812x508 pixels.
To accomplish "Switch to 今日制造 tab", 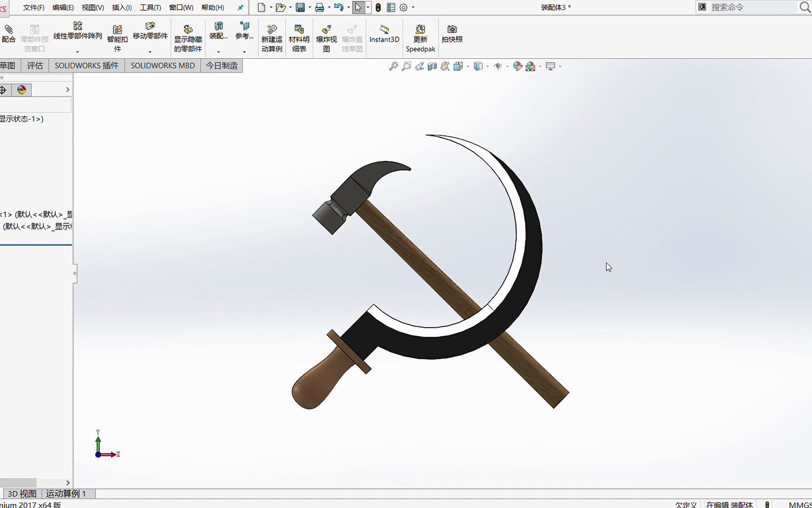I will (x=222, y=65).
